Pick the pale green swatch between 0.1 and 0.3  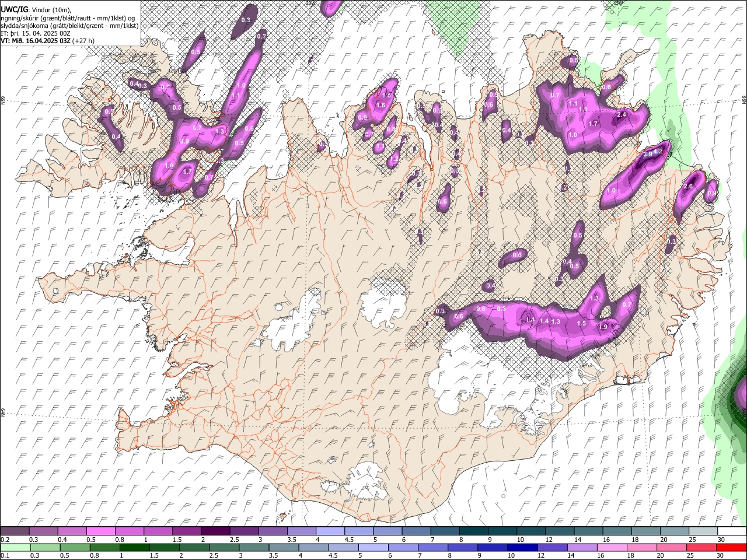(x=15, y=547)
